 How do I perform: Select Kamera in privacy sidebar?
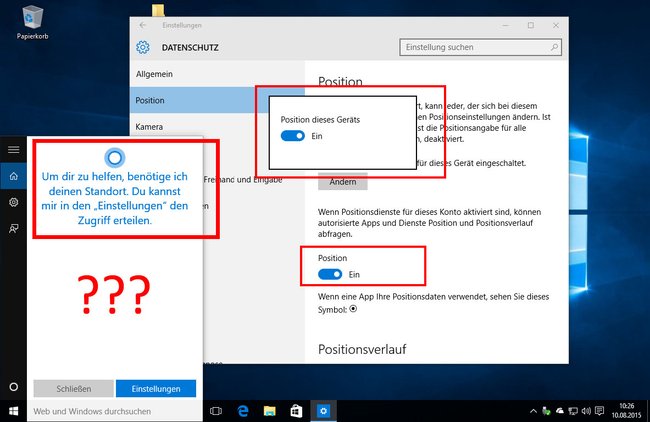pos(149,126)
